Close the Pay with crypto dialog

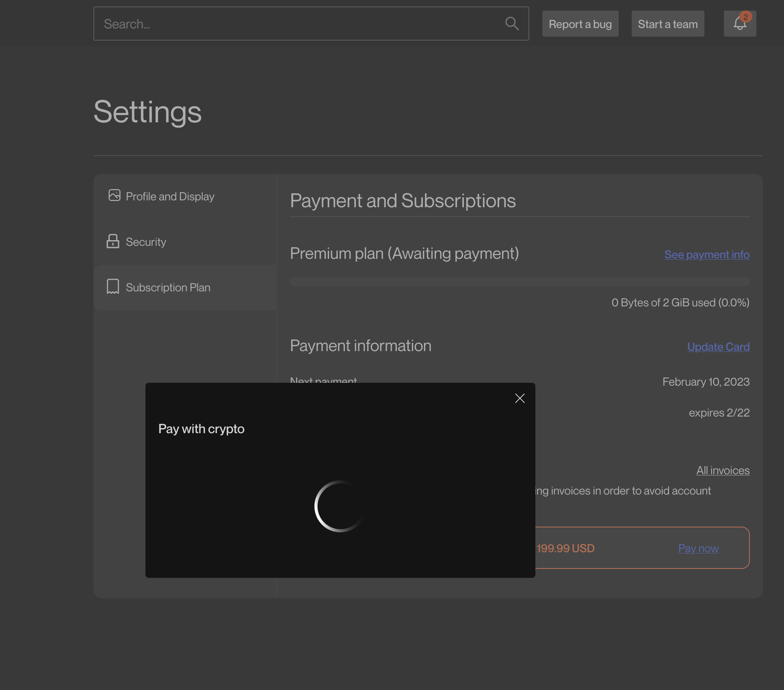tap(520, 398)
